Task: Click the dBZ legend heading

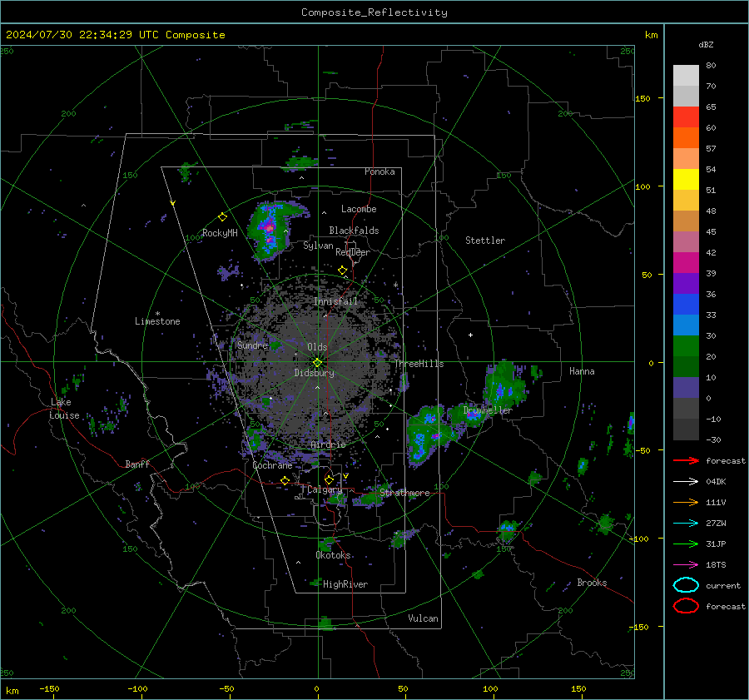Action: 706,45
